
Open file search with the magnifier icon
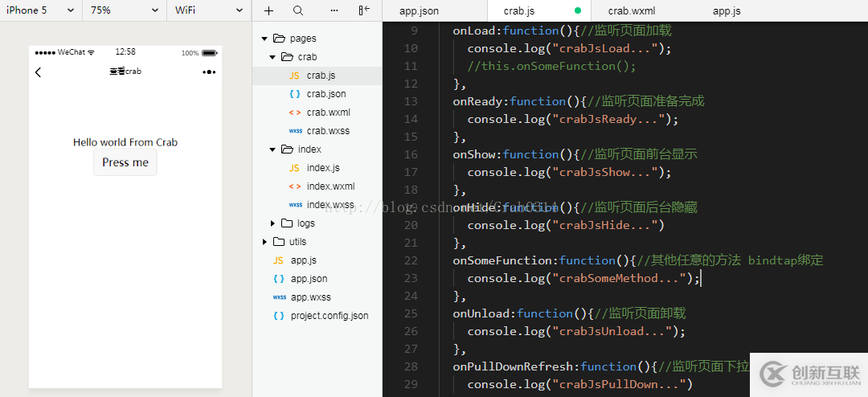point(298,10)
